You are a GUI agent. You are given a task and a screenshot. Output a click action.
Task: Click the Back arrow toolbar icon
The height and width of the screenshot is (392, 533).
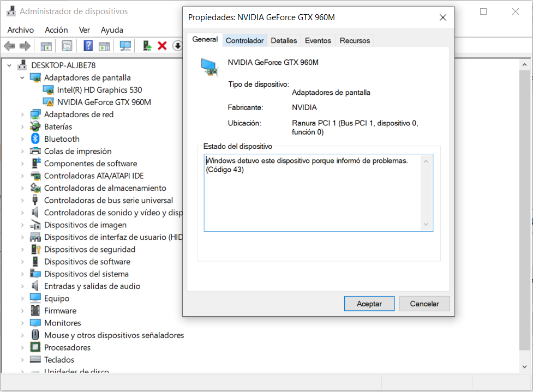[9, 45]
